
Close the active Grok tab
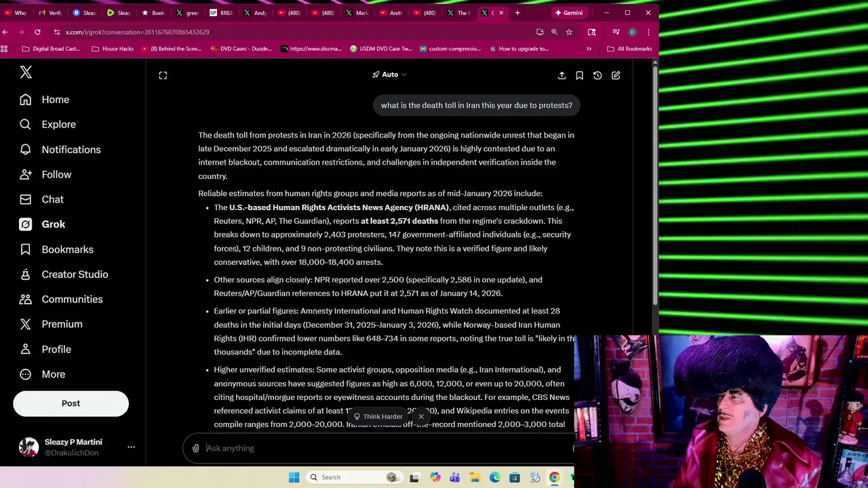tap(501, 12)
